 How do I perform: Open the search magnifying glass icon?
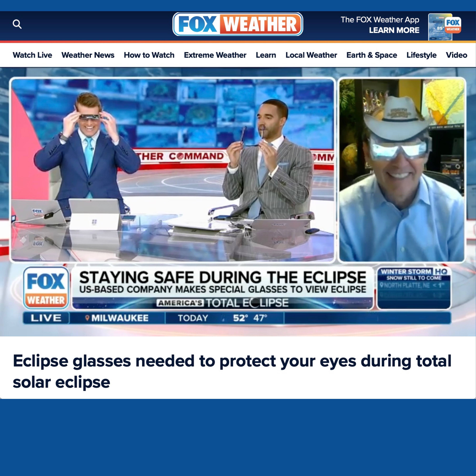click(17, 24)
